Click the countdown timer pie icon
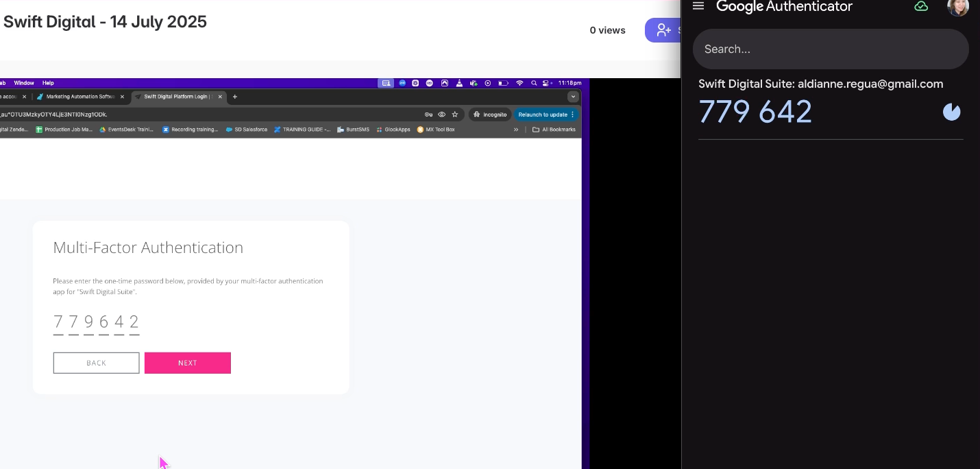The height and width of the screenshot is (469, 980). [x=951, y=112]
